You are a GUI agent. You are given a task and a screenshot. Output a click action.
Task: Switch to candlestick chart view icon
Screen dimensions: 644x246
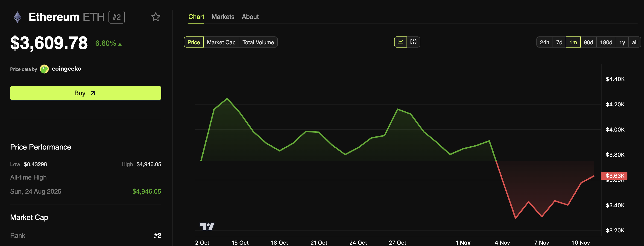click(x=413, y=42)
